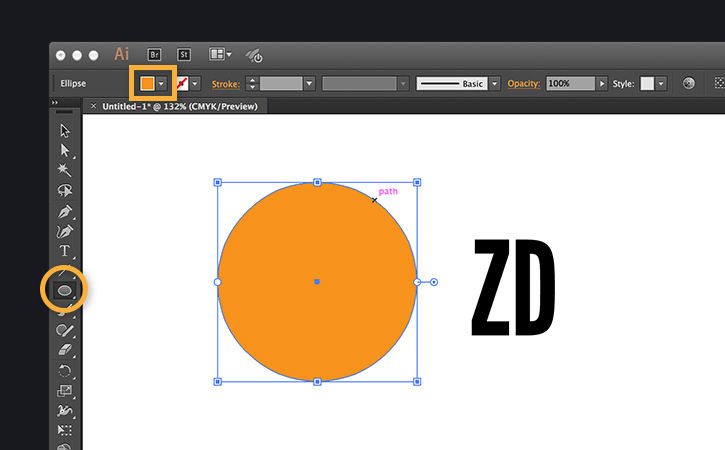Image resolution: width=725 pixels, height=450 pixels.
Task: Click the orange circle center point
Action: coord(317,282)
